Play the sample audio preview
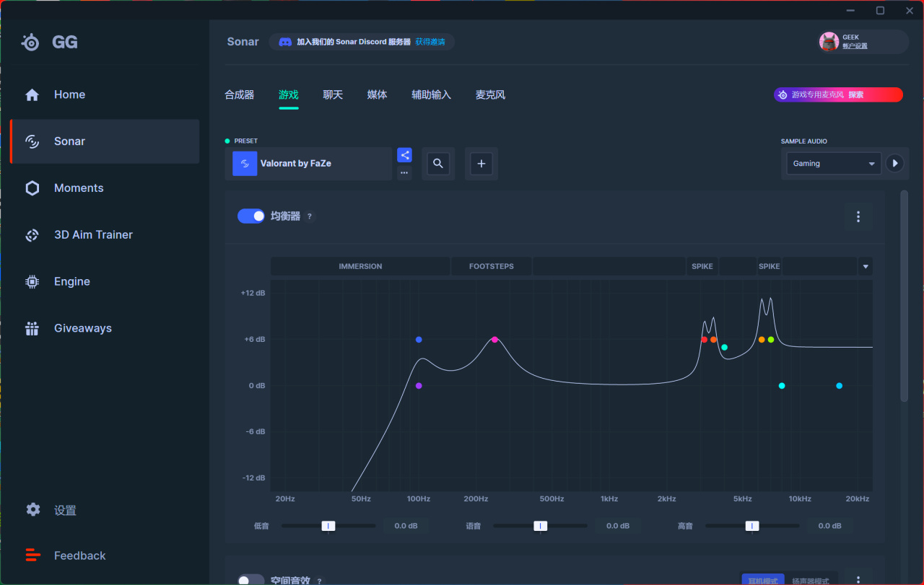 coord(895,164)
